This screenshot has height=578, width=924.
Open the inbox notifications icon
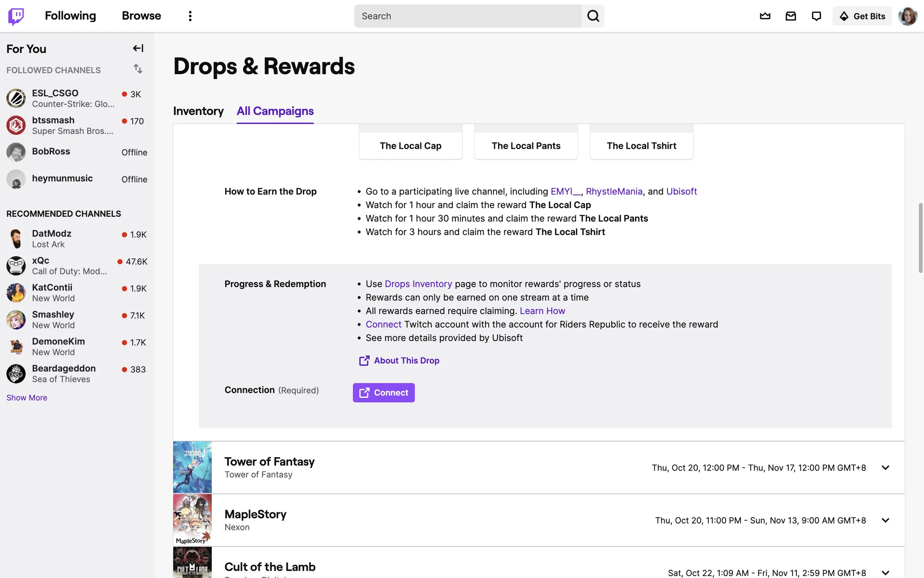pos(791,16)
